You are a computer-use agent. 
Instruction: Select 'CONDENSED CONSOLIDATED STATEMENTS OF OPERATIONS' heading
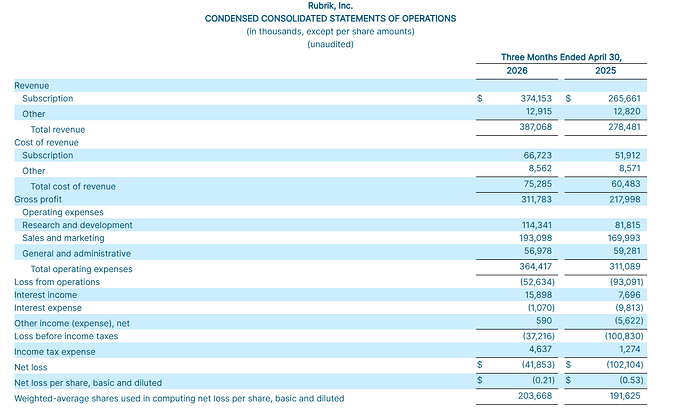[330, 18]
